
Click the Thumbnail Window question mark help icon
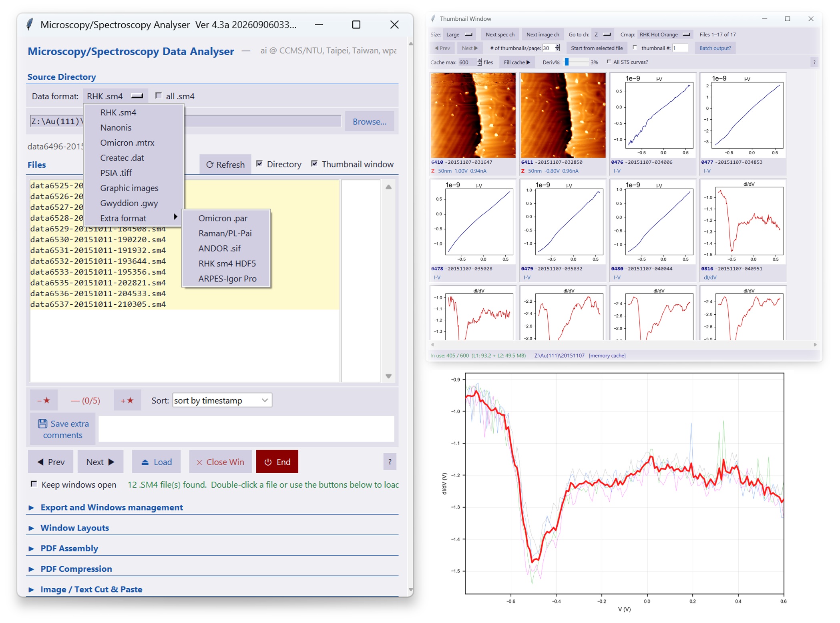pos(814,62)
